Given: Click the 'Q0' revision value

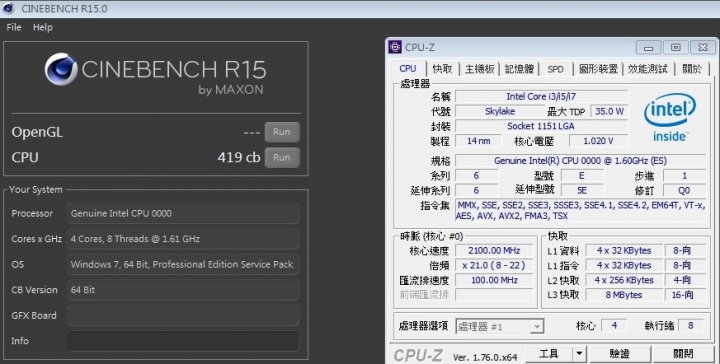Looking at the screenshot, I should (684, 190).
